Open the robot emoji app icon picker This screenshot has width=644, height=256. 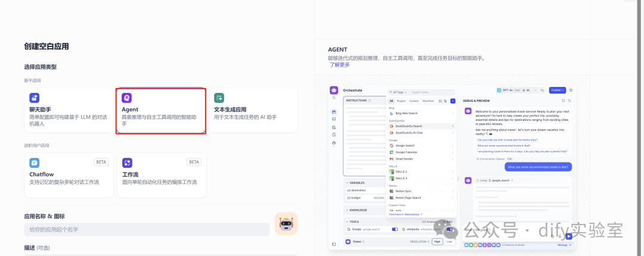(286, 224)
